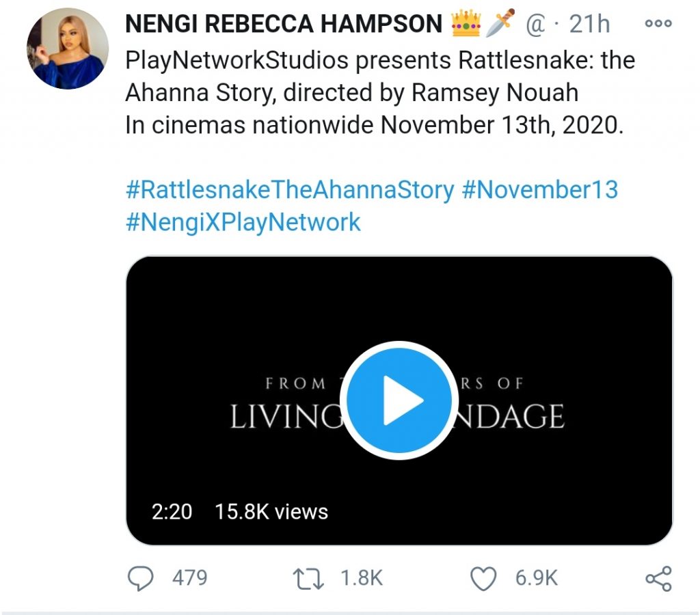Open the tweet text about Ramsey Nouah
This screenshot has height=615, width=700.
point(352,94)
